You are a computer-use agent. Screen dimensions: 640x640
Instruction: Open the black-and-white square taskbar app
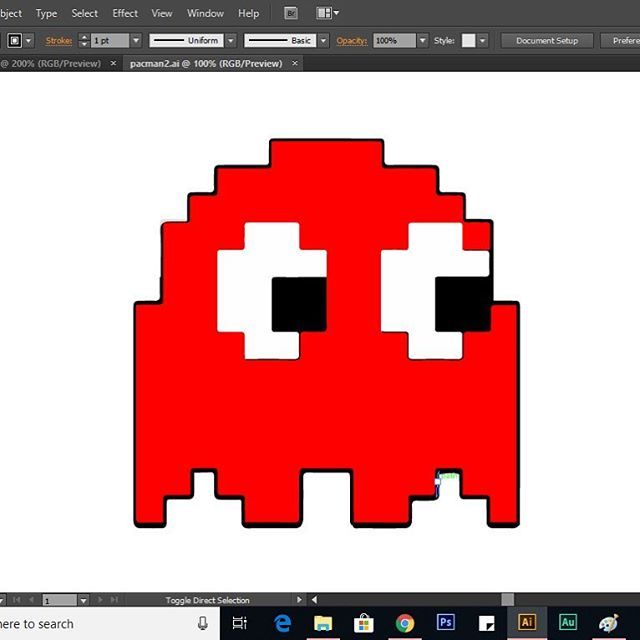click(x=486, y=623)
